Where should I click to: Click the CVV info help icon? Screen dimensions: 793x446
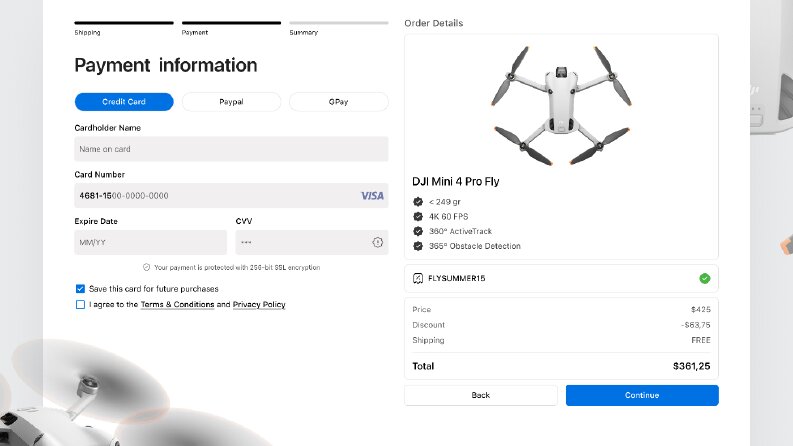(x=377, y=242)
